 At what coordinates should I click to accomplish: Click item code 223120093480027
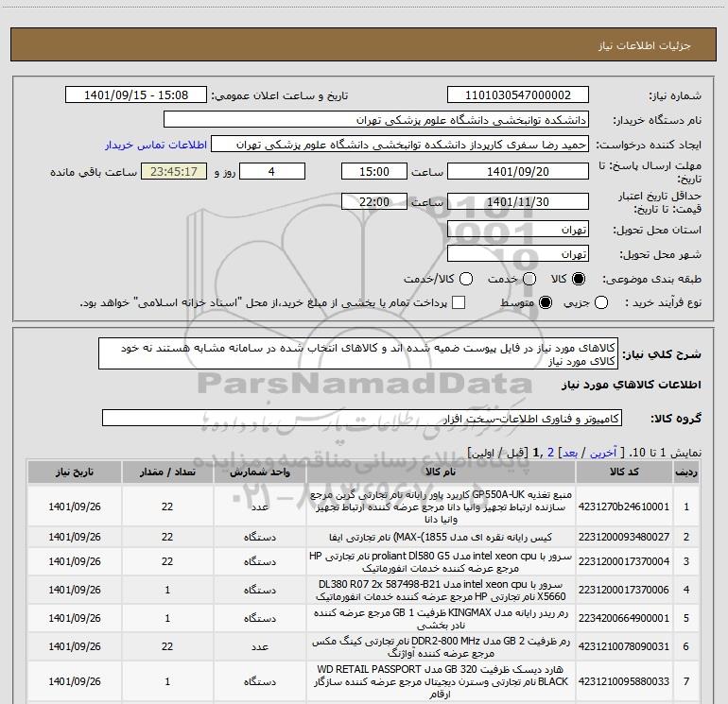click(x=624, y=537)
